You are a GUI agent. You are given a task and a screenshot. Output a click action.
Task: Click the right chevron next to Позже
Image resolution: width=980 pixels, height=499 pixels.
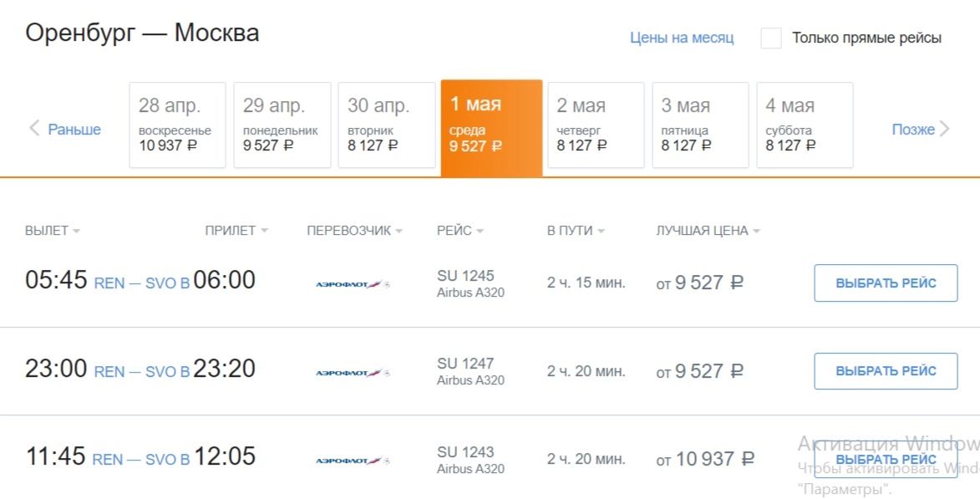(945, 129)
